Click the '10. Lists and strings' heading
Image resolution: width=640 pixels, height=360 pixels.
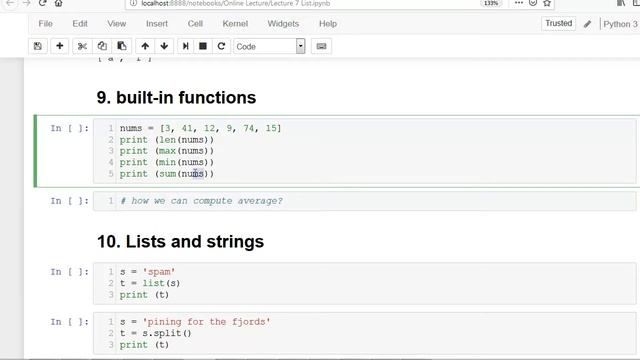tap(180, 242)
